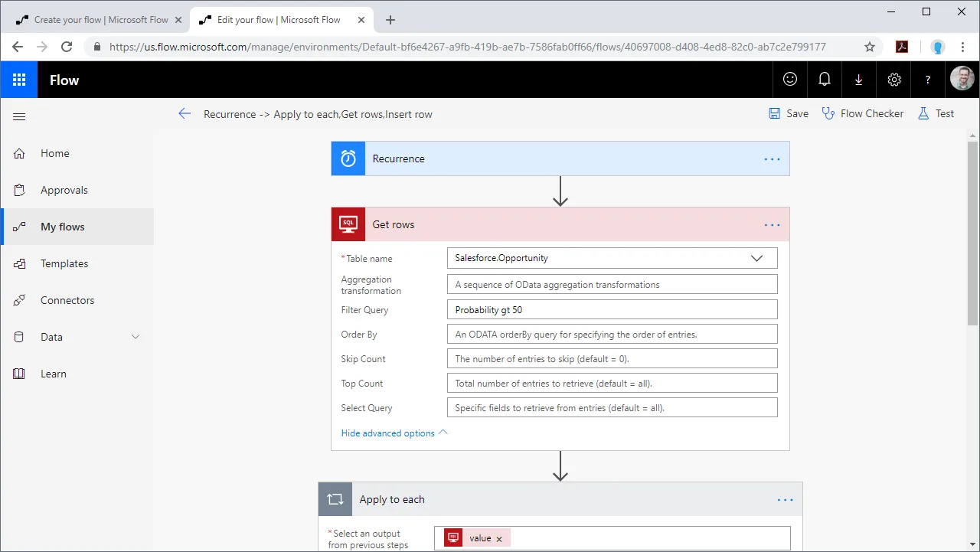Click the help question mark icon
This screenshot has height=552, width=980.
pyautogui.click(x=927, y=79)
